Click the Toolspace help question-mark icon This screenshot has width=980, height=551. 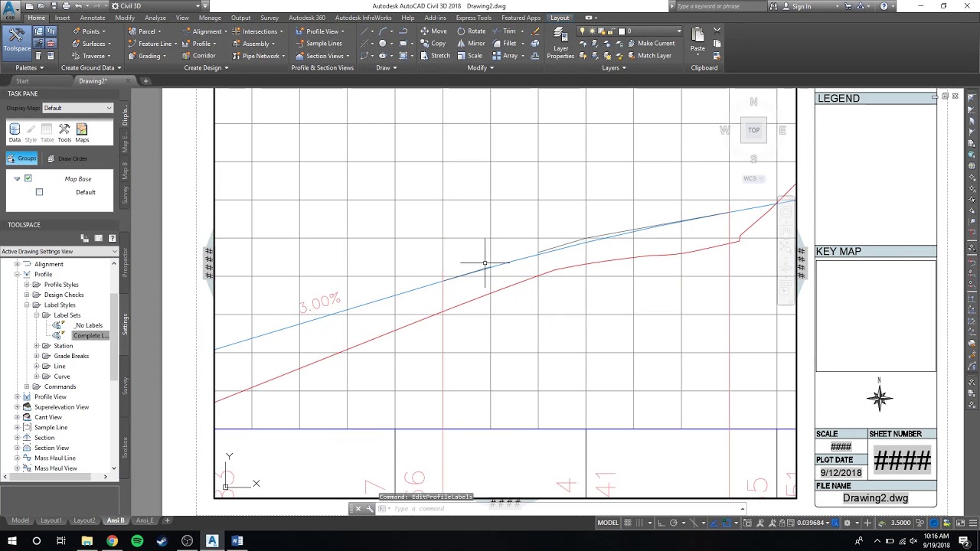[x=112, y=239]
